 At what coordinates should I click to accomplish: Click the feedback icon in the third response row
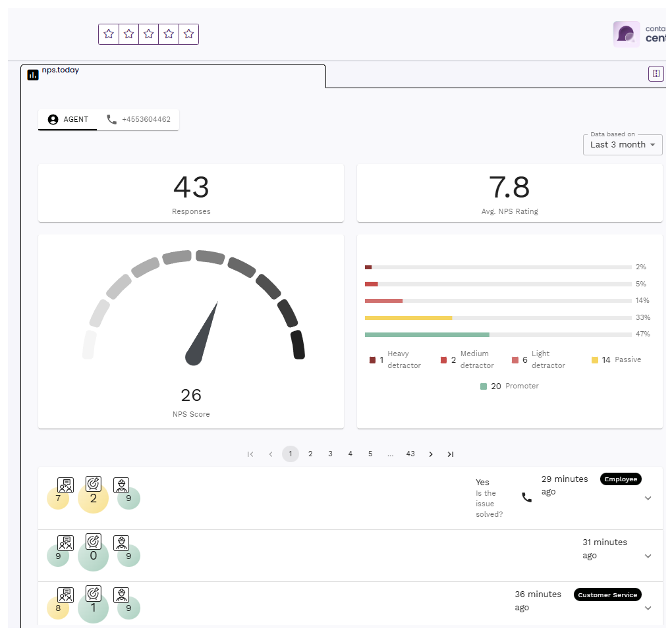click(x=65, y=595)
